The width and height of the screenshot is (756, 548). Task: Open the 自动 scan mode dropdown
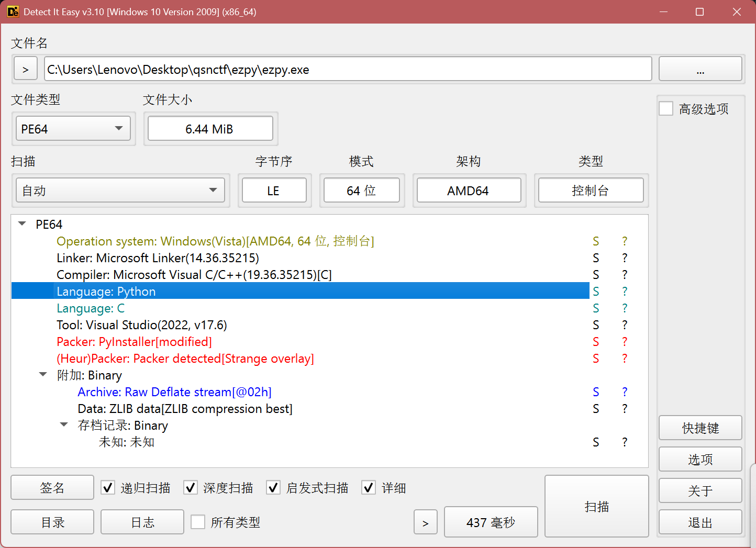120,191
